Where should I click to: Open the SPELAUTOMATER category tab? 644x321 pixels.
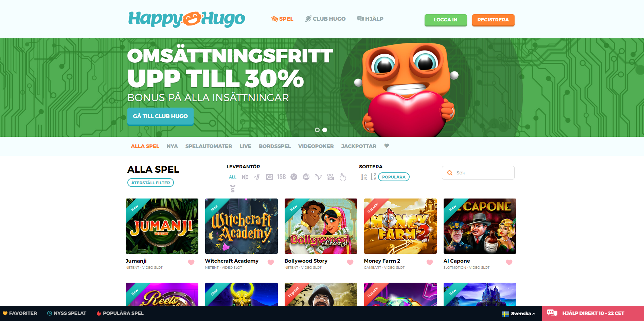click(x=209, y=146)
